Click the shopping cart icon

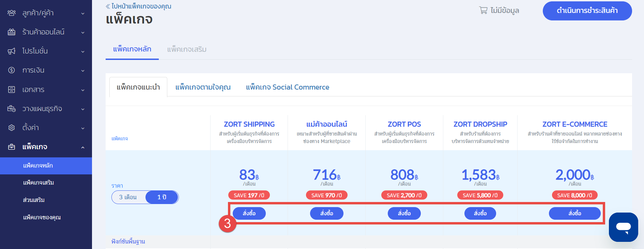click(483, 10)
